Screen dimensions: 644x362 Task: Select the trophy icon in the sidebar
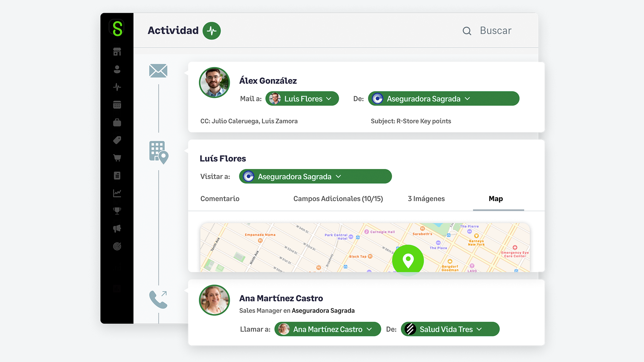pyautogui.click(x=117, y=211)
